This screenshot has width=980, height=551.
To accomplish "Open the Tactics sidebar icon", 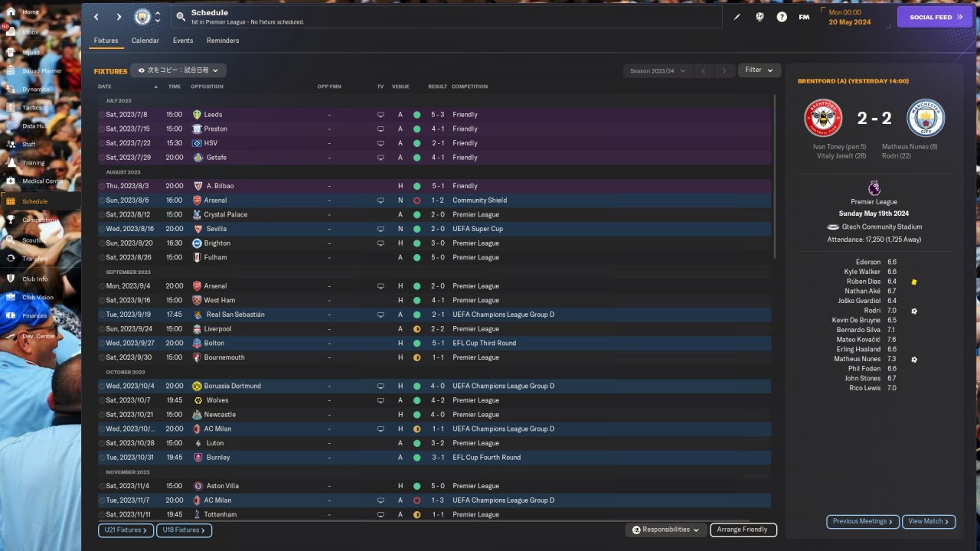I will click(x=11, y=107).
